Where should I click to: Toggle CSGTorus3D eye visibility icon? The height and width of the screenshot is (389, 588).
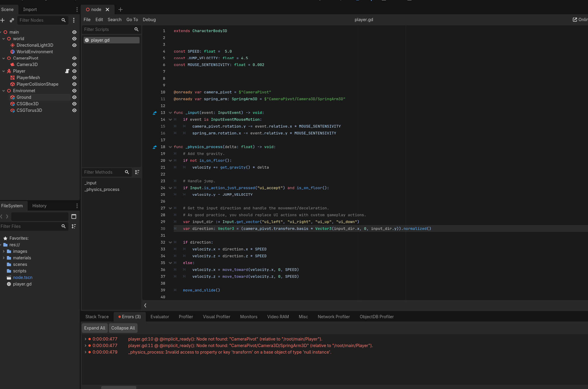74,110
